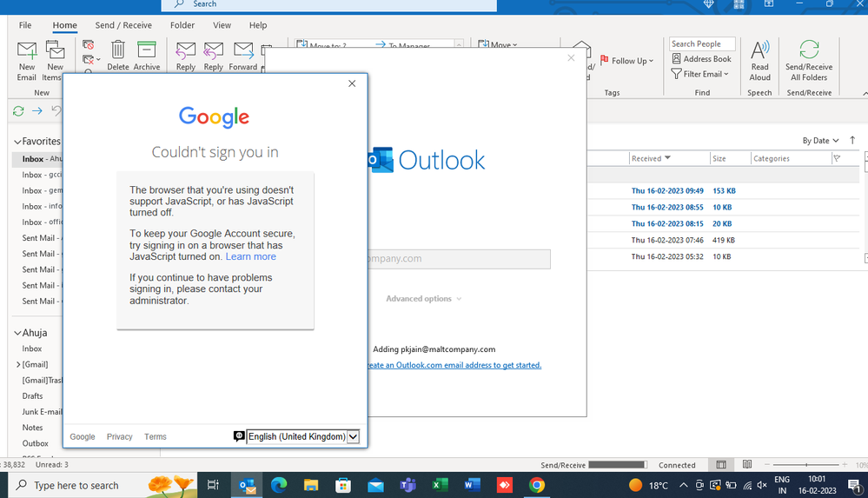Open Microsoft Teams from the taskbar
The height and width of the screenshot is (498, 868).
(408, 485)
